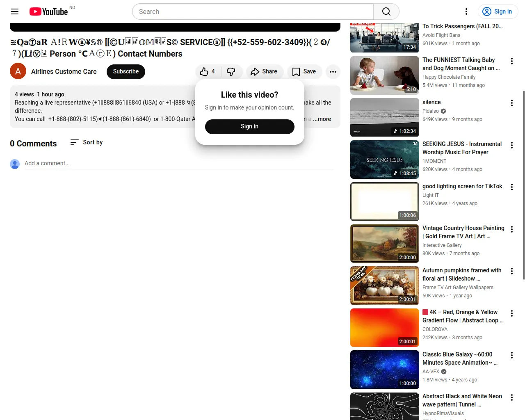Click in the Search input field
The width and height of the screenshot is (525, 420).
coord(253,11)
